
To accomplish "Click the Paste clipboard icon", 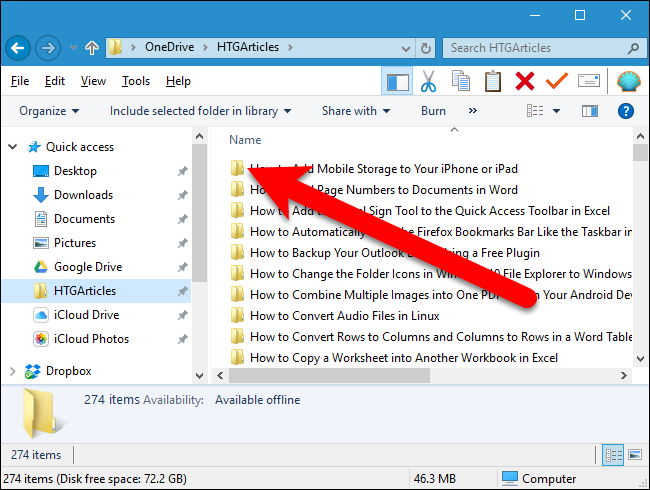I will [x=492, y=81].
